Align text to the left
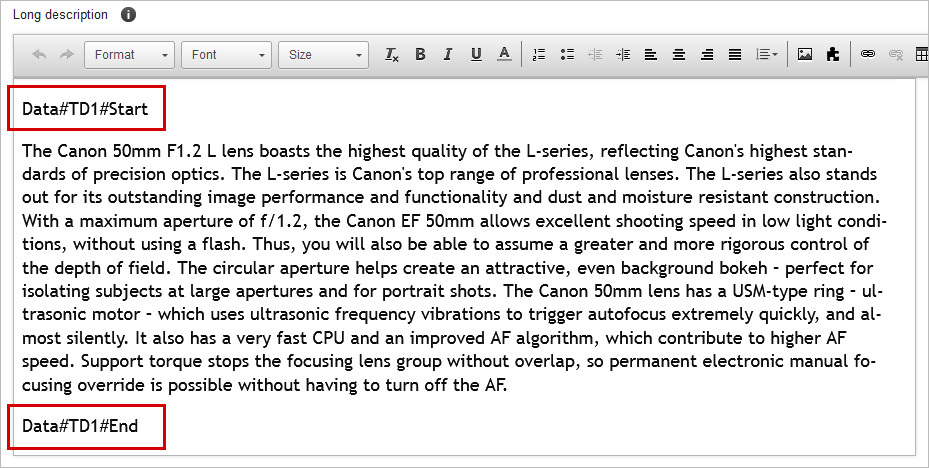 pyautogui.click(x=651, y=55)
